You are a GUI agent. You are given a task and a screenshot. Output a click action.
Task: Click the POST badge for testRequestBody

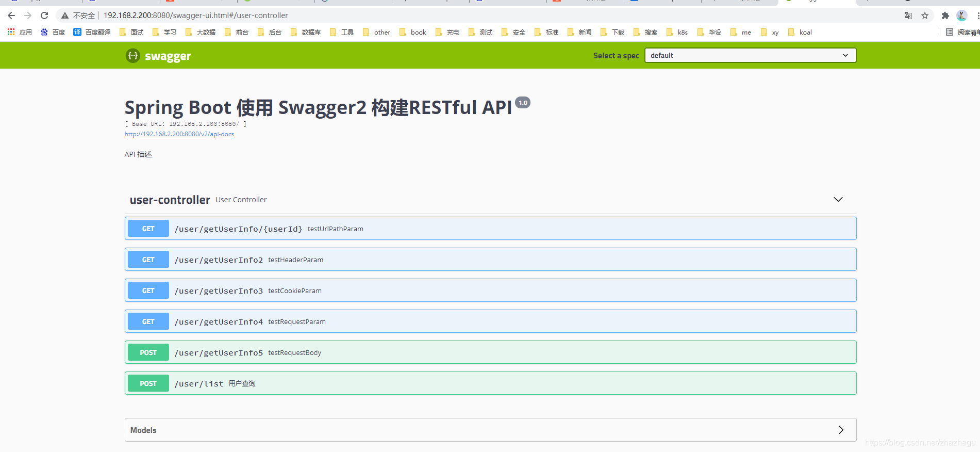148,352
